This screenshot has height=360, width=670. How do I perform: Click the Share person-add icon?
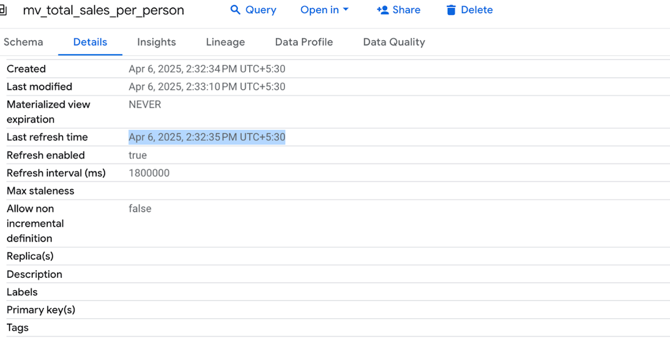pyautogui.click(x=382, y=10)
